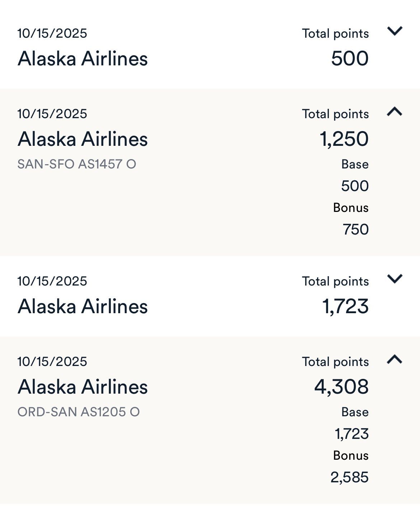Collapse the 1,250 points SAN-SFO entry
This screenshot has width=420, height=510.
[395, 111]
